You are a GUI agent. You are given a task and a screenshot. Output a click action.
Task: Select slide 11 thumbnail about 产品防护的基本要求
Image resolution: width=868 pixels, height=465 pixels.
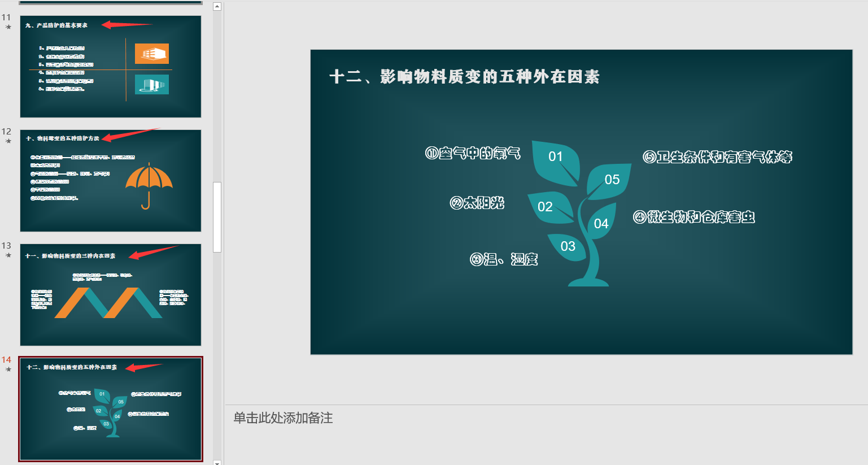111,67
